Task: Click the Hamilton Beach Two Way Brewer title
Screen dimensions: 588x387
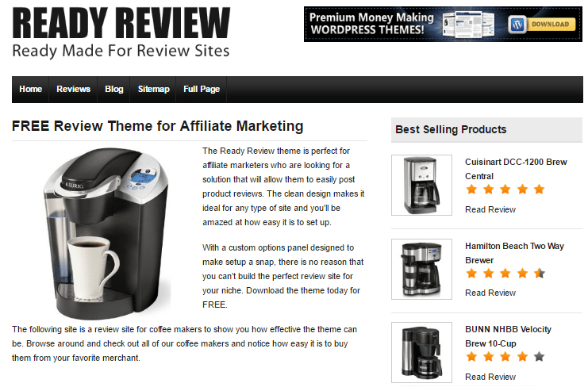Action: (x=514, y=253)
